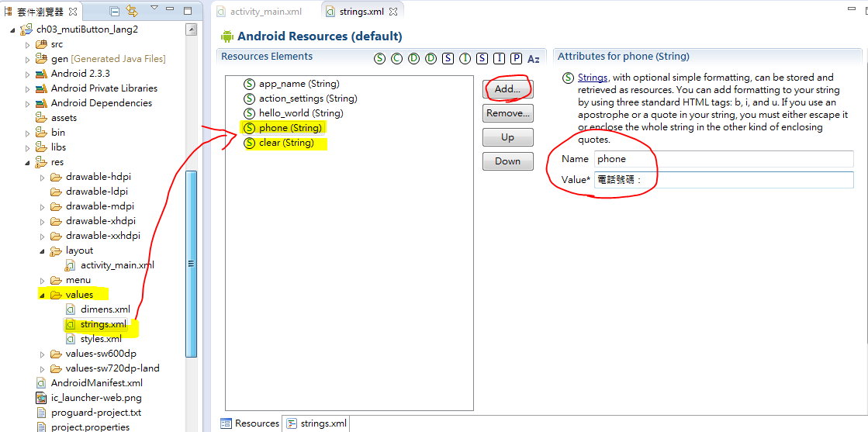Click the Add... button

click(507, 88)
